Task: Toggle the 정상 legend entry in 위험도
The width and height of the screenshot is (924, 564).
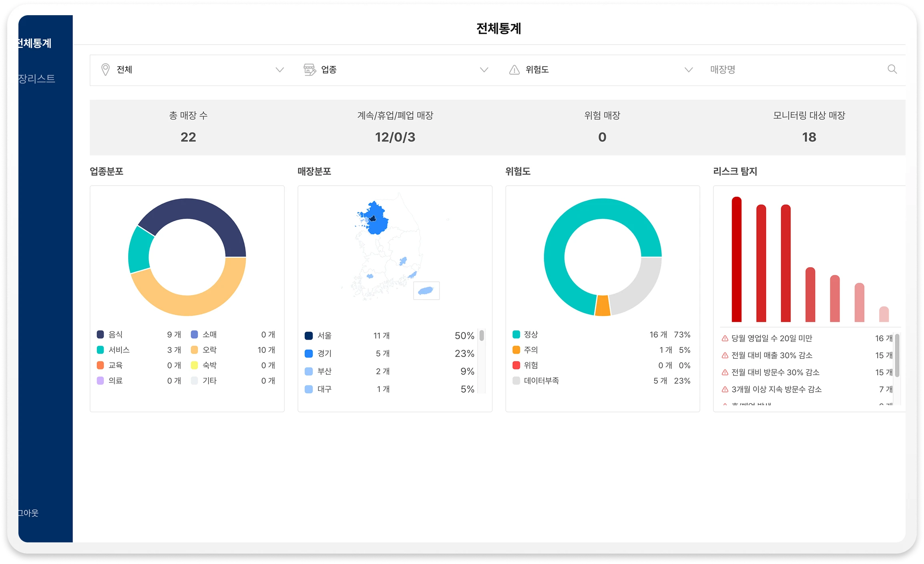Action: [x=531, y=334]
